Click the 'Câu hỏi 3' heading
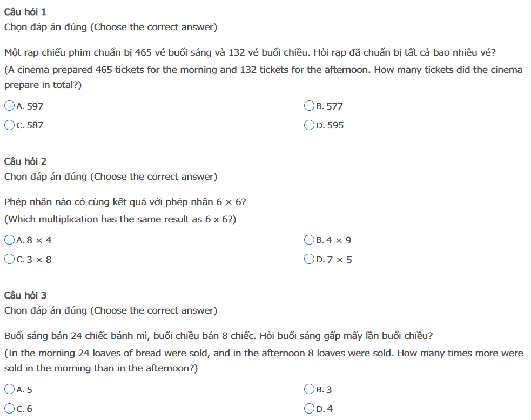The width and height of the screenshot is (531, 420). click(x=25, y=295)
